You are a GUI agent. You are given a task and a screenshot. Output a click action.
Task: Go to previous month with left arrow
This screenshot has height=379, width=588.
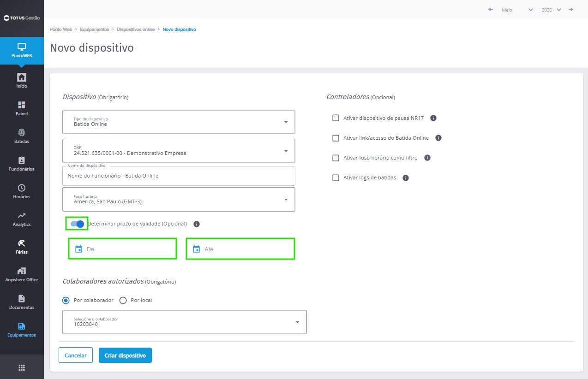491,10
